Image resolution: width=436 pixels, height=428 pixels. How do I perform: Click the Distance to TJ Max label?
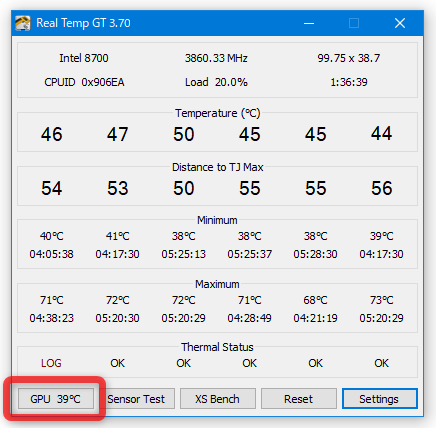point(218,167)
